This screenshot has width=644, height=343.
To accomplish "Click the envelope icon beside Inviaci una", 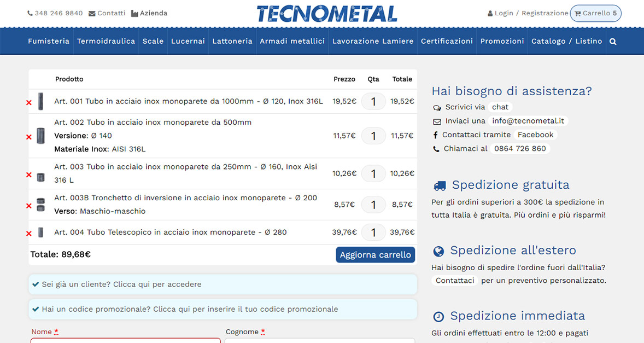I will (437, 121).
